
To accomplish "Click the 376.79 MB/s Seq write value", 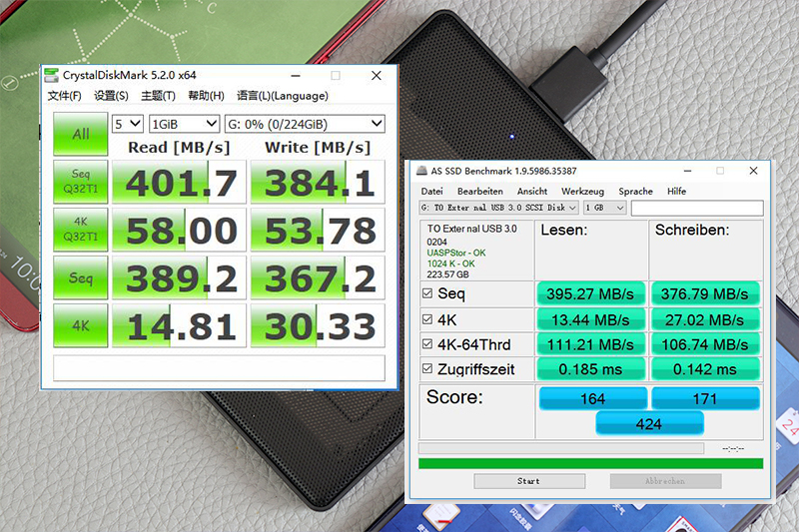I will (705, 293).
